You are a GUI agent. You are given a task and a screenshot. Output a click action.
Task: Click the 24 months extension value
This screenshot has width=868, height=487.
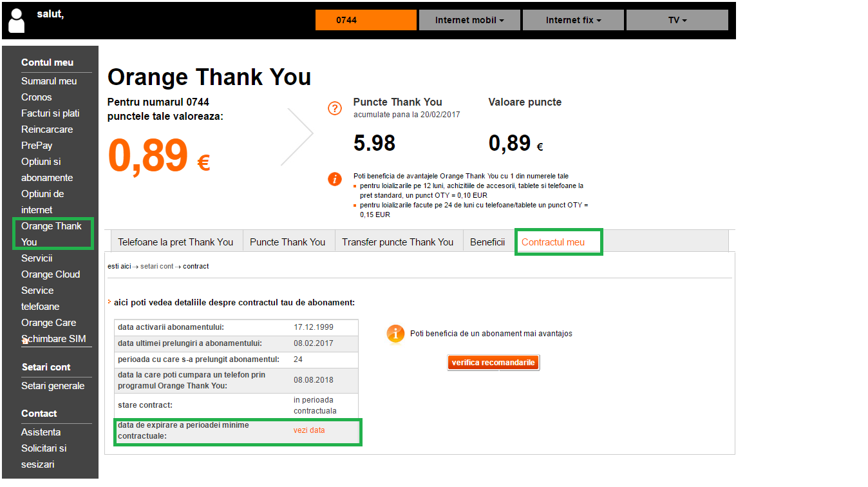(298, 359)
